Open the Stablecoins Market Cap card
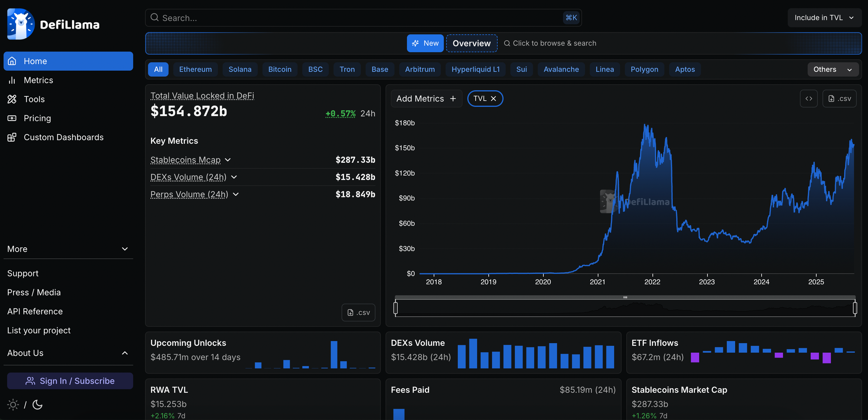 pyautogui.click(x=744, y=399)
